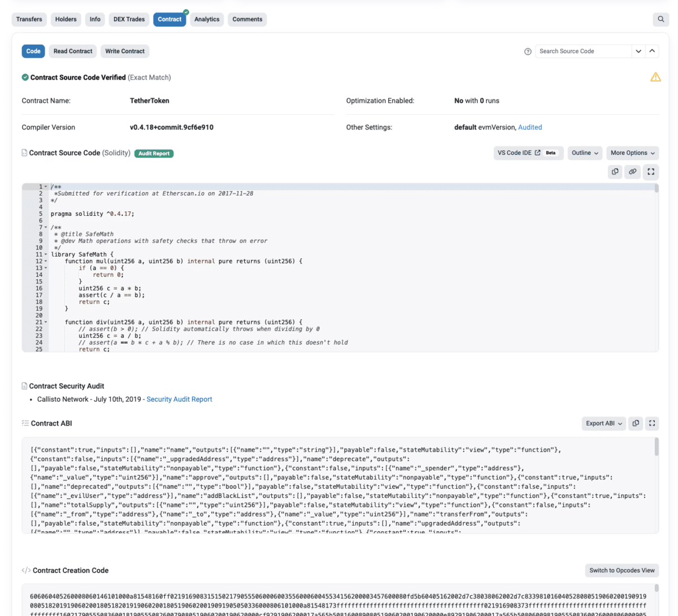
Task: Click inside the Search Source Code field
Action: [582, 51]
